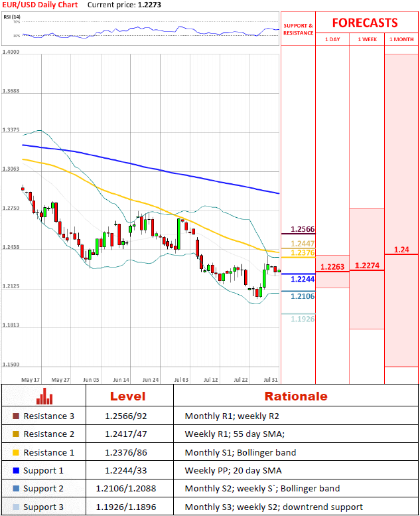Select the '1 DAY' forecast column header
The width and height of the screenshot is (420, 516).
point(332,39)
